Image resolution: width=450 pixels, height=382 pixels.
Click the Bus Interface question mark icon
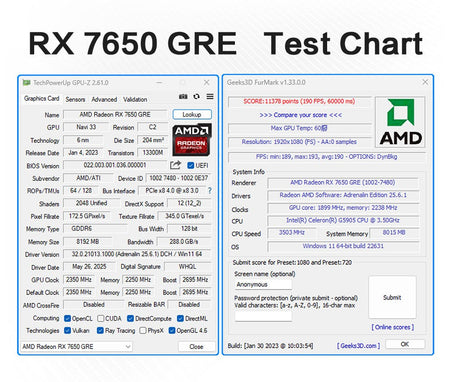point(210,191)
